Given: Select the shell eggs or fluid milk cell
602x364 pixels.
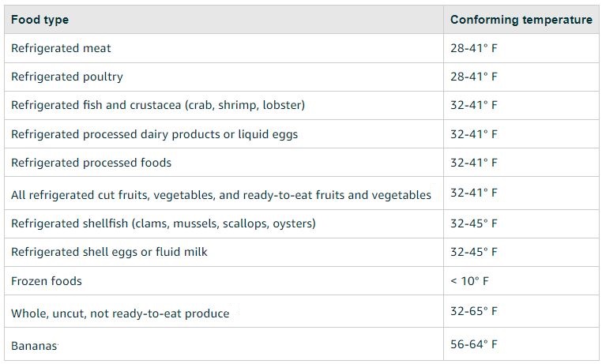Looking at the screenshot, I should (110, 252).
